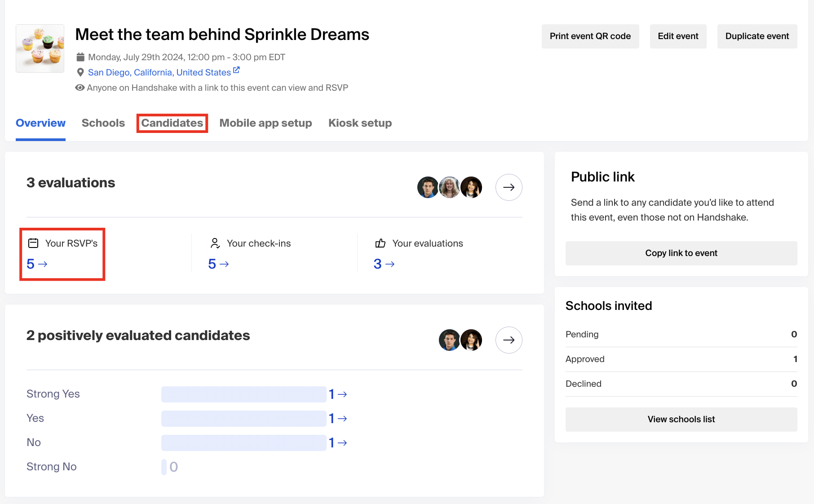The width and height of the screenshot is (814, 504).
Task: Click the person icon by Your check-ins
Action: (x=215, y=243)
